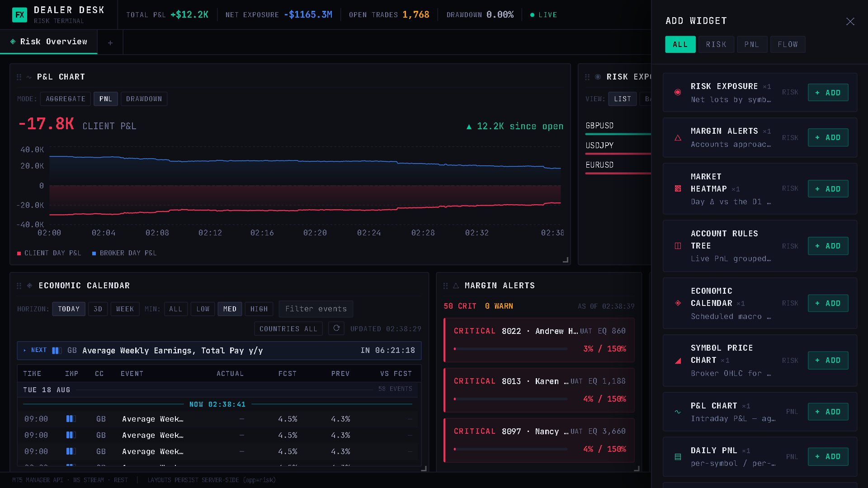
Task: Open the Risk Overview tab
Action: (49, 42)
